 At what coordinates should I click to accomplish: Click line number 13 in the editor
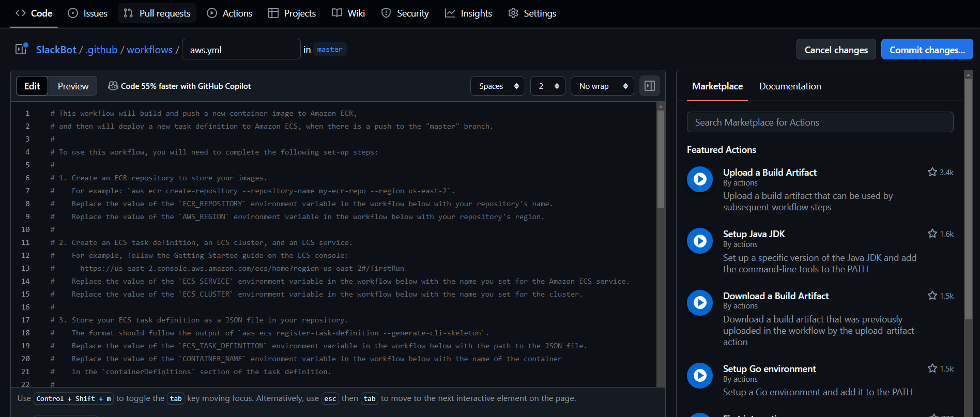click(25, 268)
